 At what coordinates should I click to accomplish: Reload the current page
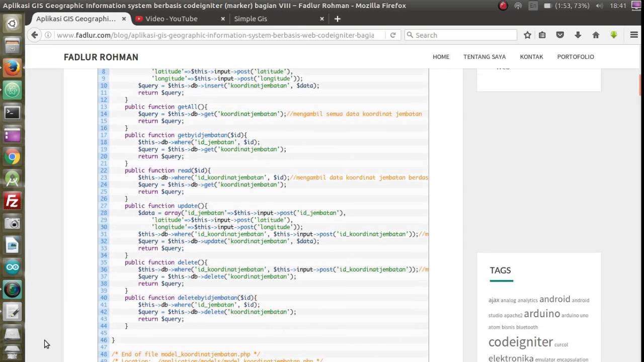(393, 35)
